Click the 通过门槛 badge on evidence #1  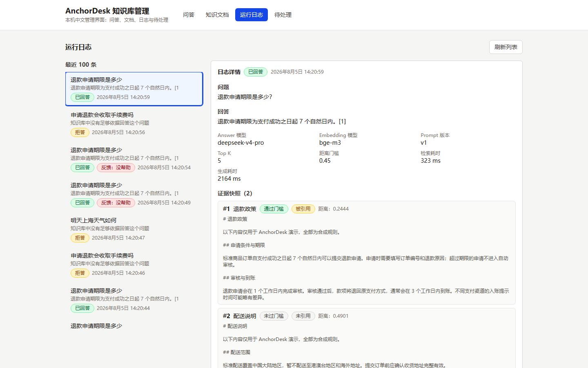pos(274,209)
